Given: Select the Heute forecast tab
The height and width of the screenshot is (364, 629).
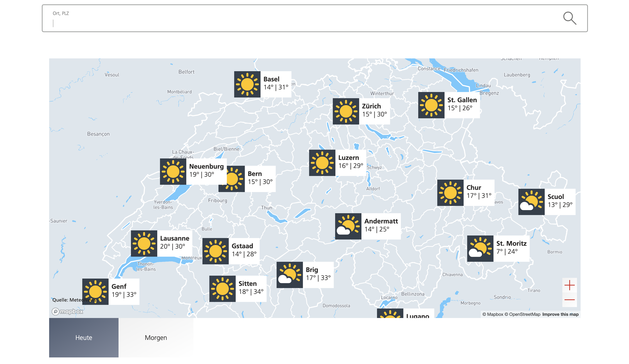Looking at the screenshot, I should [x=84, y=338].
